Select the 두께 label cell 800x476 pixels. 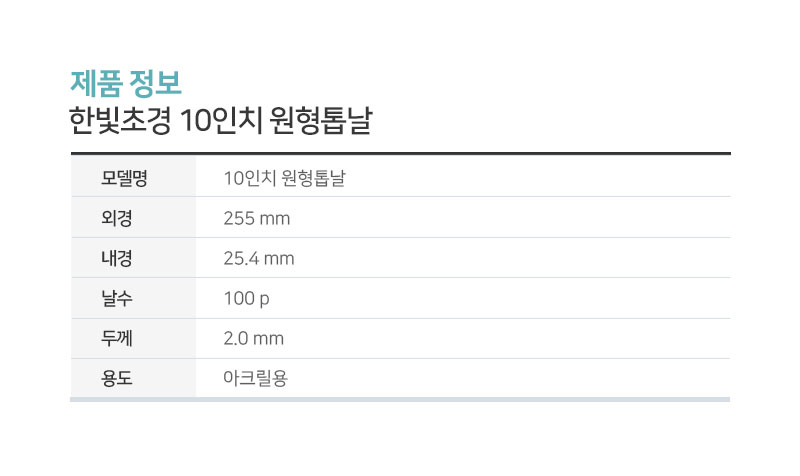pyautogui.click(x=133, y=338)
